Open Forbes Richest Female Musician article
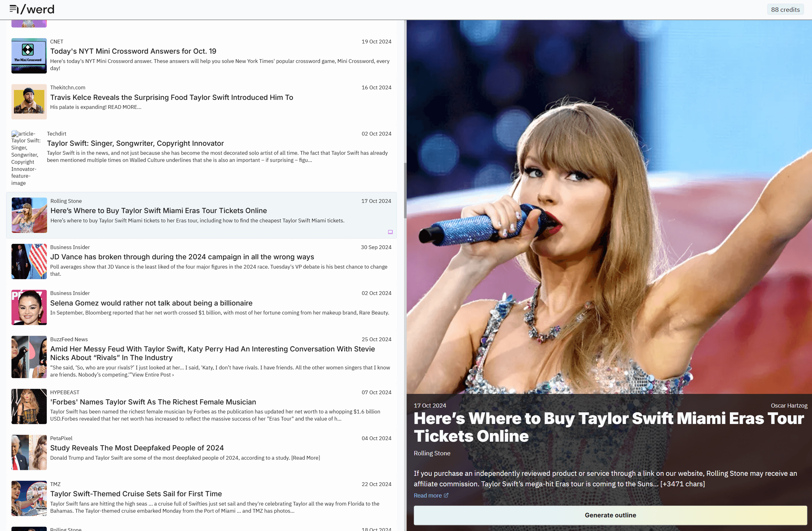The image size is (812, 531). (x=153, y=402)
